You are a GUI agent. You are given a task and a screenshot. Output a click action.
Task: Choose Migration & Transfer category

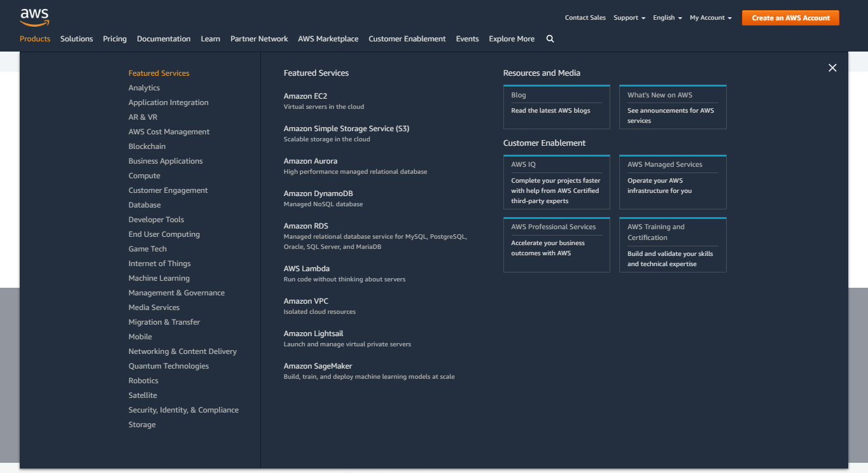[x=164, y=322]
